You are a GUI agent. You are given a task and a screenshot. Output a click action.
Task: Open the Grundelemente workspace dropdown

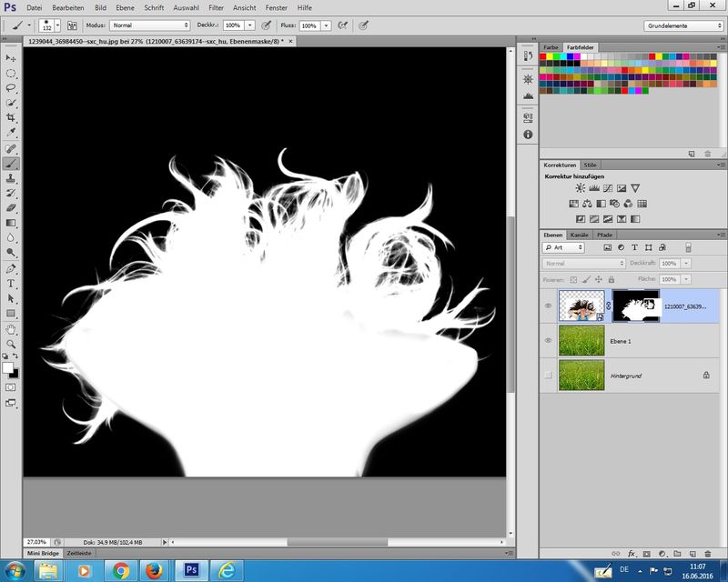point(683,25)
